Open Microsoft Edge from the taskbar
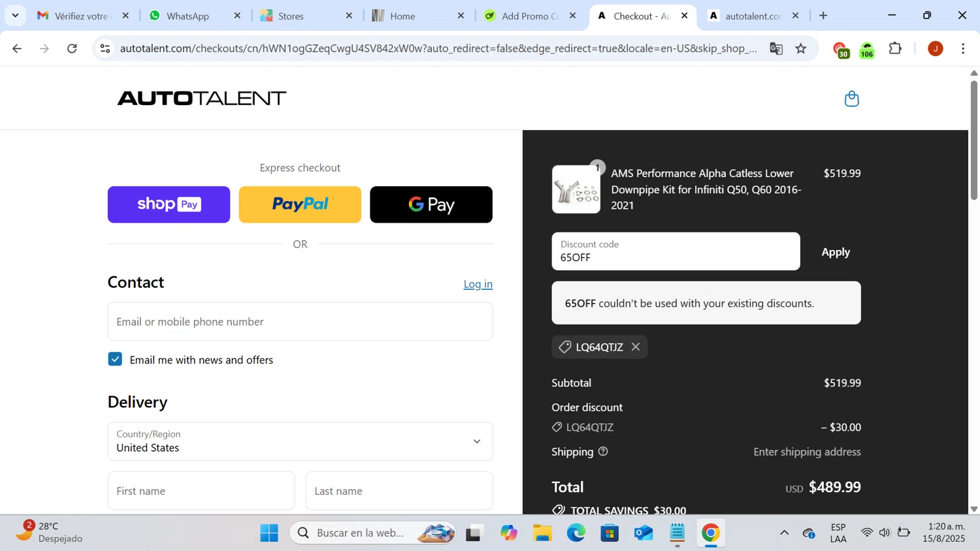 [576, 533]
